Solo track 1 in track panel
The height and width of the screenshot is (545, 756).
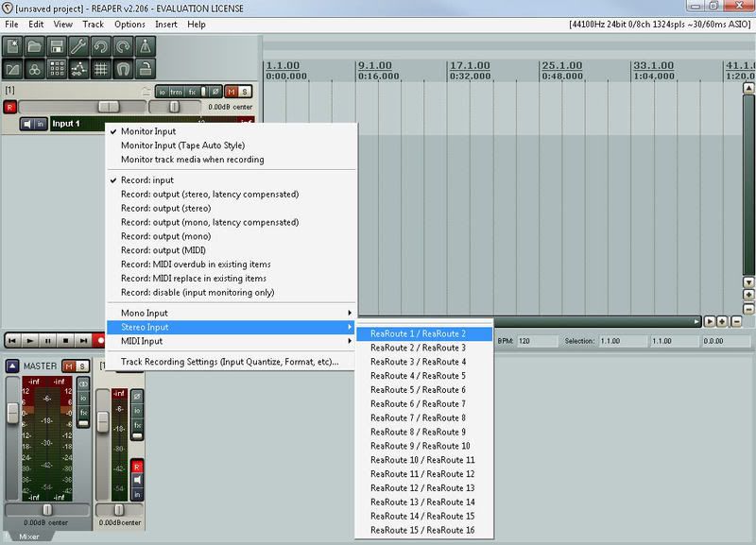245,92
